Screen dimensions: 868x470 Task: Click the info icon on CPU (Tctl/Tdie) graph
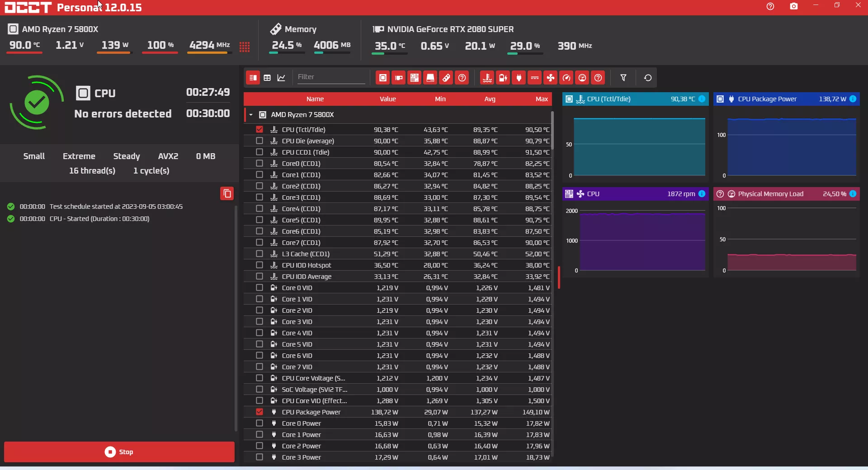(x=702, y=99)
